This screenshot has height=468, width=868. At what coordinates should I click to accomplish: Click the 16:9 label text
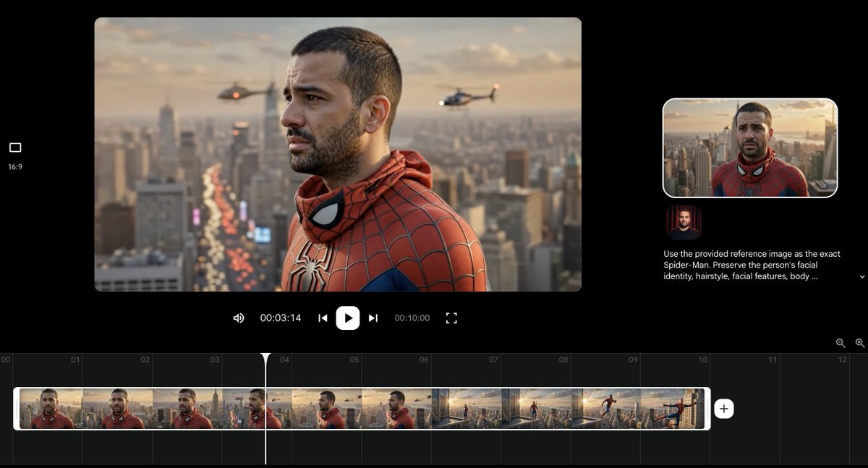pos(15,167)
